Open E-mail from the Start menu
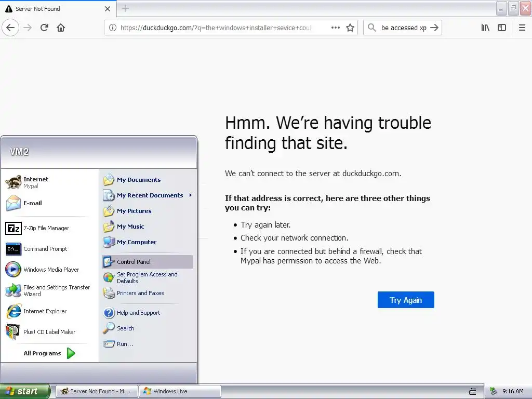 click(49, 203)
